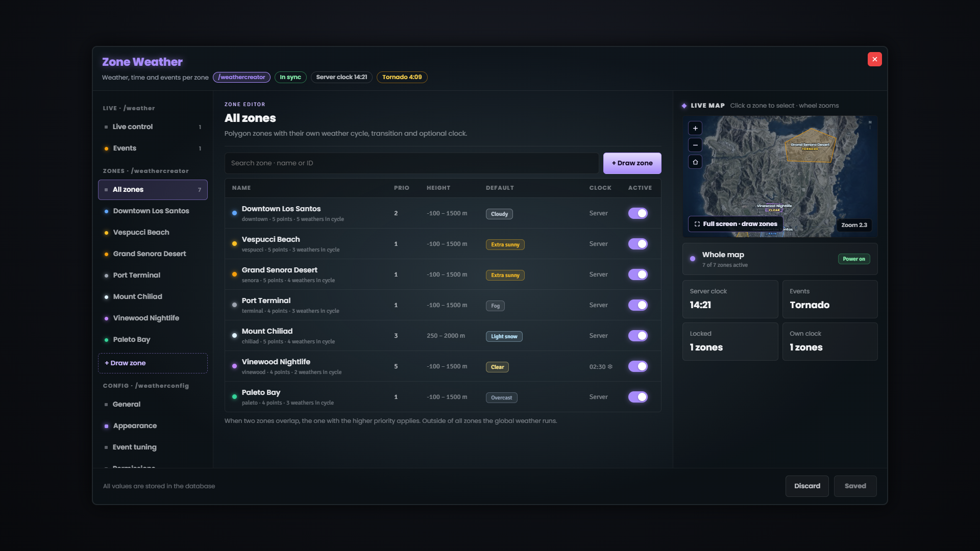The image size is (980, 551).
Task: Click the Events Tornado stat card
Action: [x=830, y=299]
